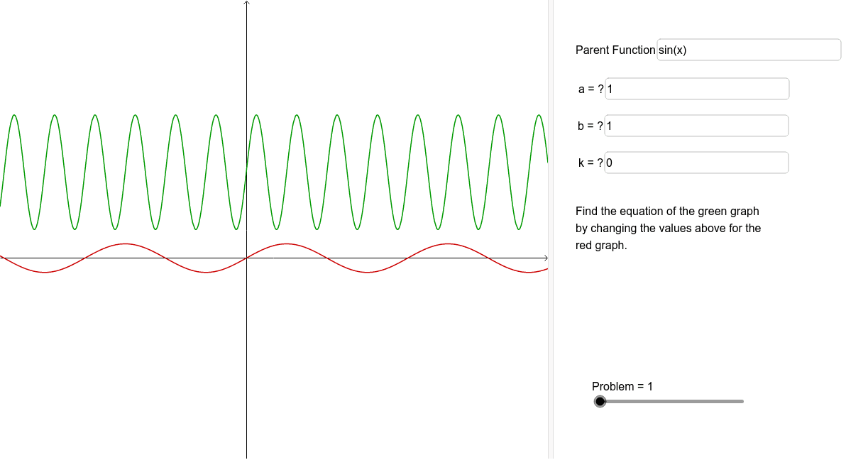Click the x-axis arrowhead at right end

pyautogui.click(x=545, y=258)
